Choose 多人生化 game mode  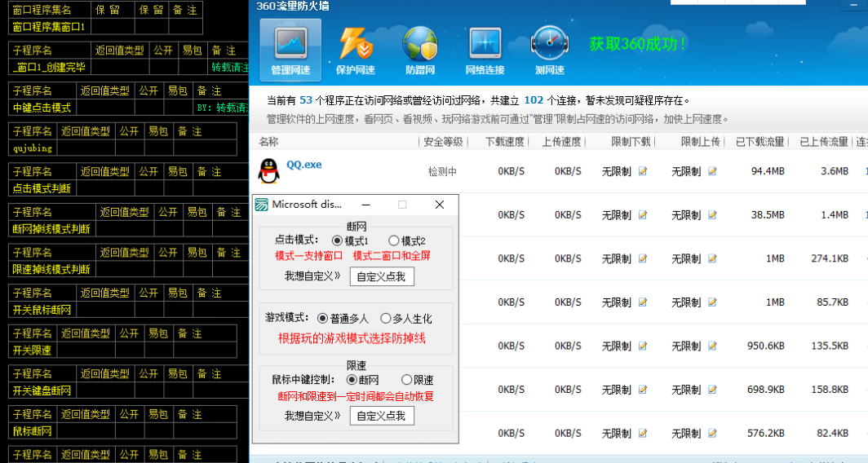(x=385, y=319)
